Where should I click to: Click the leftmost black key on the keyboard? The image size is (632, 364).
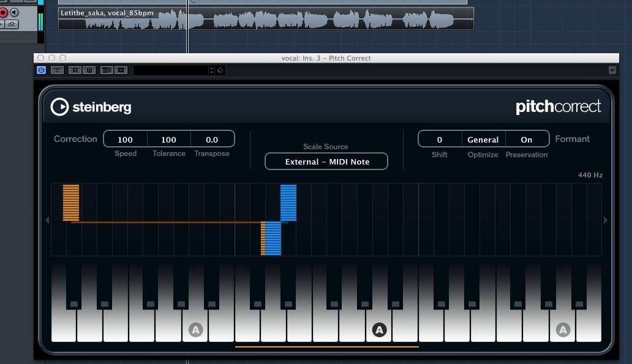point(73,286)
